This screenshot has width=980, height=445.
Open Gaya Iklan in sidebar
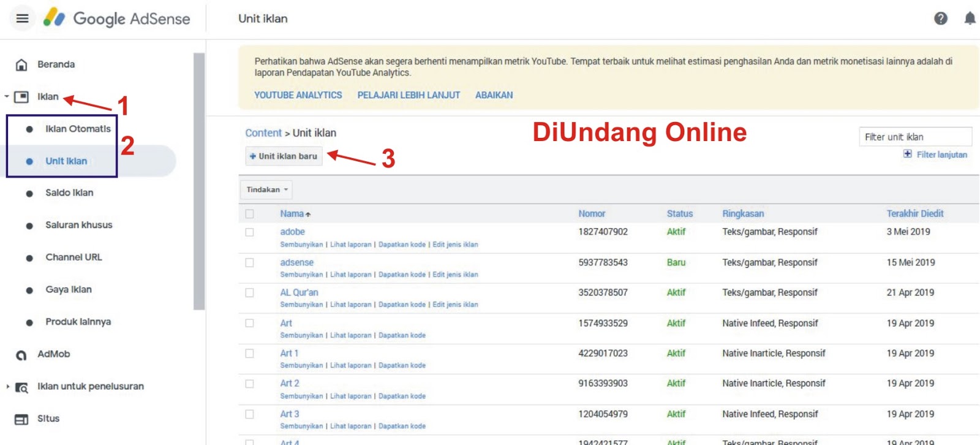(x=69, y=289)
